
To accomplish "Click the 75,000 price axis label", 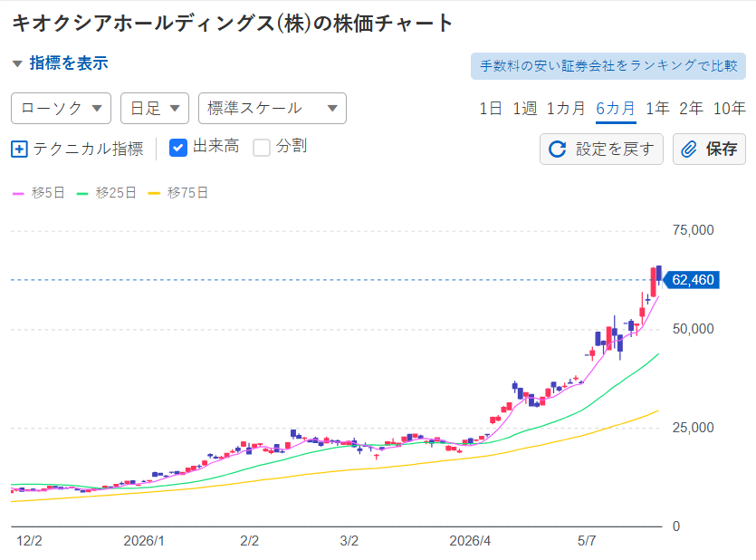I will click(693, 230).
